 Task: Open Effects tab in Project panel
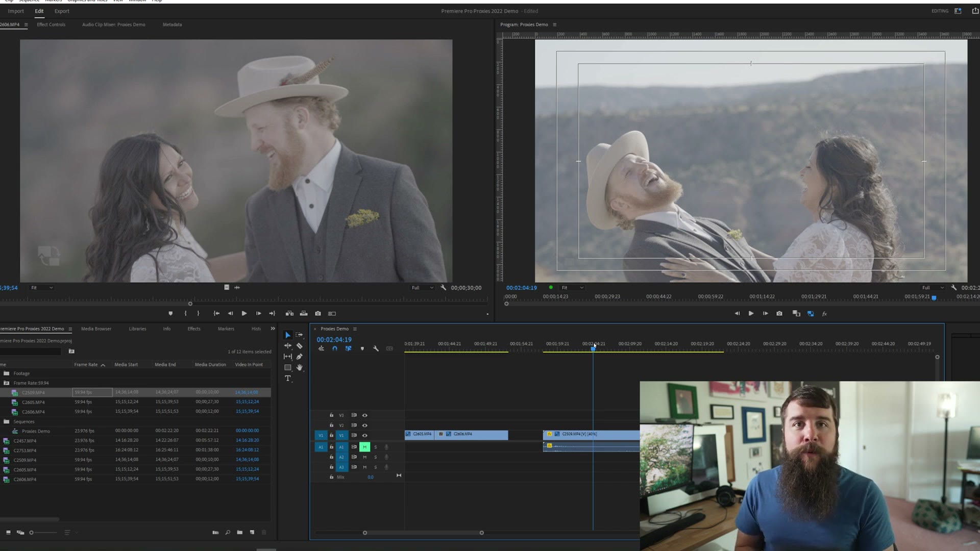[194, 329]
